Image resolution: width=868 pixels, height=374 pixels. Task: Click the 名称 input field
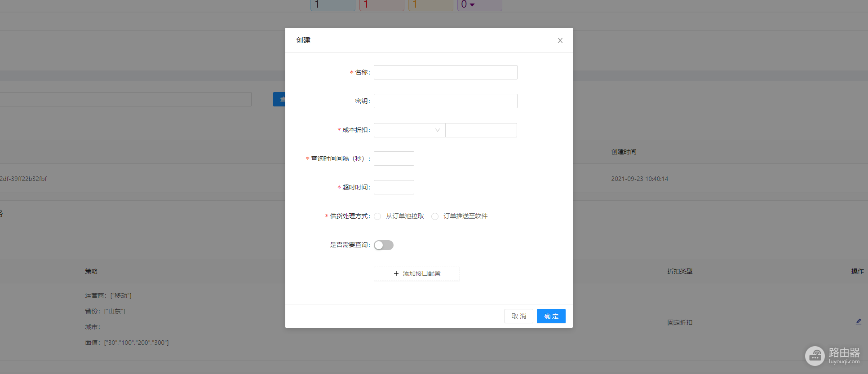(x=445, y=72)
